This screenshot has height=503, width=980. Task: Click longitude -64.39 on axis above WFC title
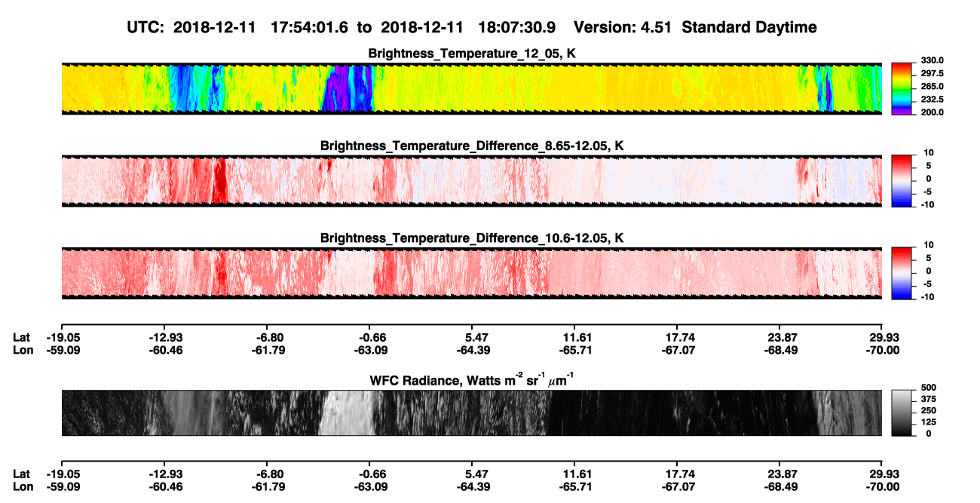pos(473,350)
